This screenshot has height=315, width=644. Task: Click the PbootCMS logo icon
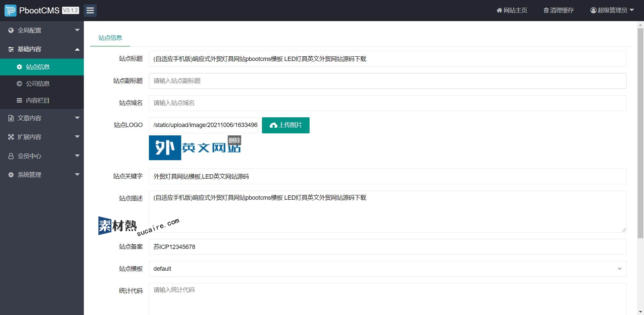pos(10,10)
